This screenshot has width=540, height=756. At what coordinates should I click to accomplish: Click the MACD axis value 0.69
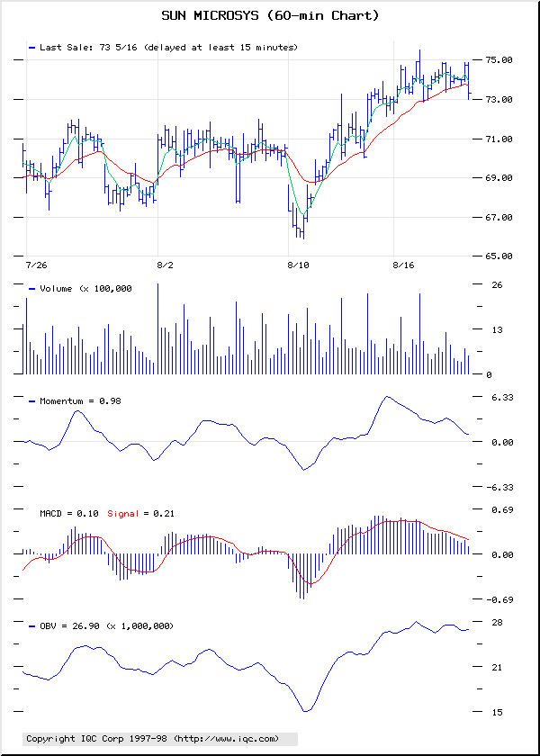tap(502, 509)
